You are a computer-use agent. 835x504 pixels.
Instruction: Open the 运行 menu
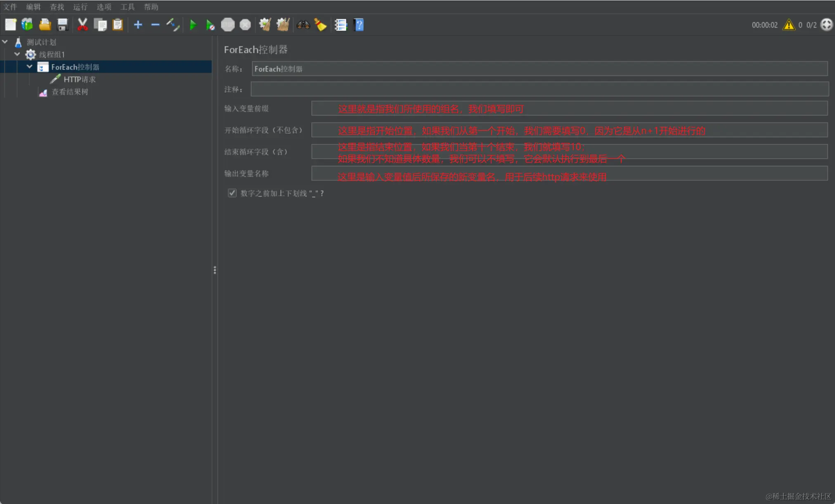tap(80, 7)
